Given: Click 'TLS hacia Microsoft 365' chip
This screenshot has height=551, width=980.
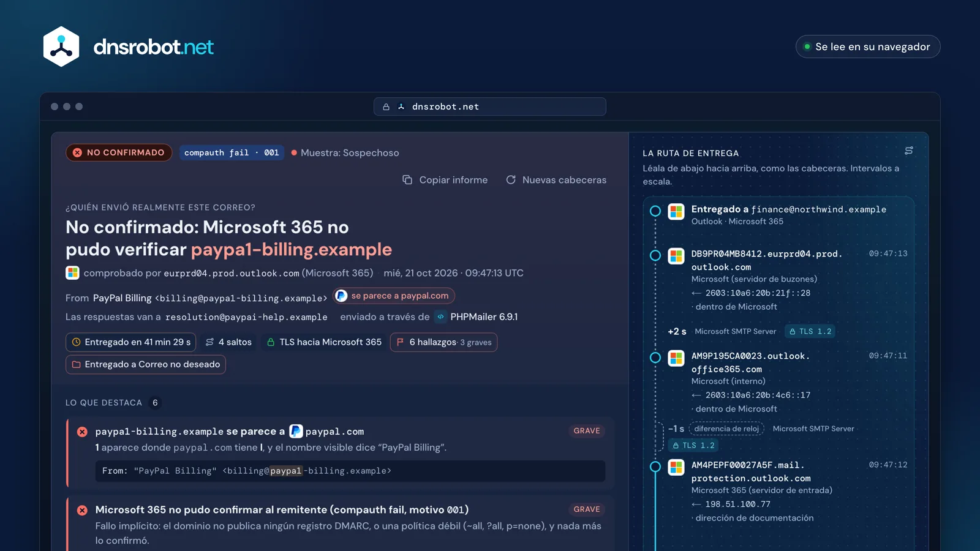Looking at the screenshot, I should 324,342.
